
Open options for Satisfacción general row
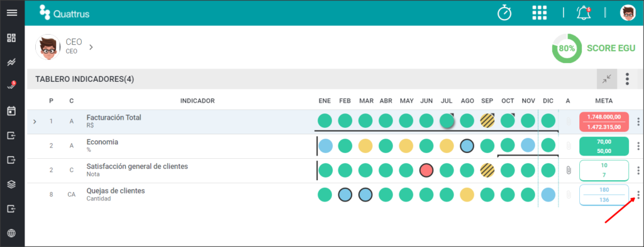click(x=638, y=170)
